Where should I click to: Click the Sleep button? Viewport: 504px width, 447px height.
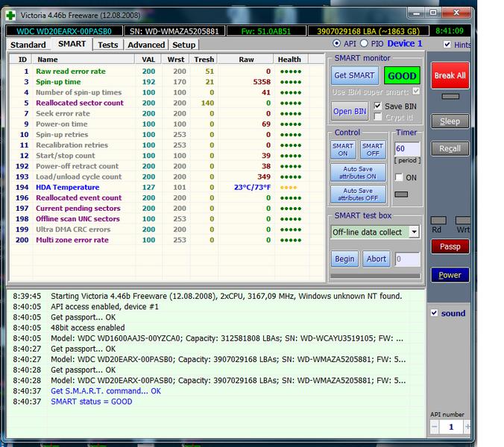click(x=450, y=121)
